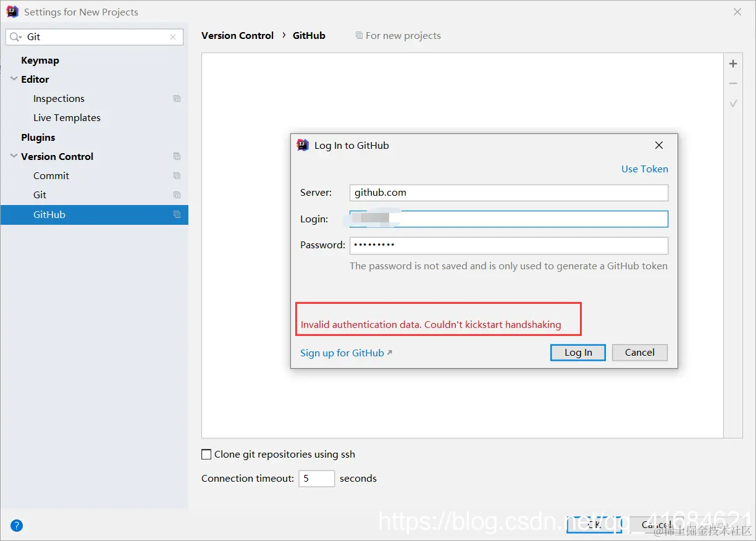Select Keymap in settings tree

[x=40, y=61]
